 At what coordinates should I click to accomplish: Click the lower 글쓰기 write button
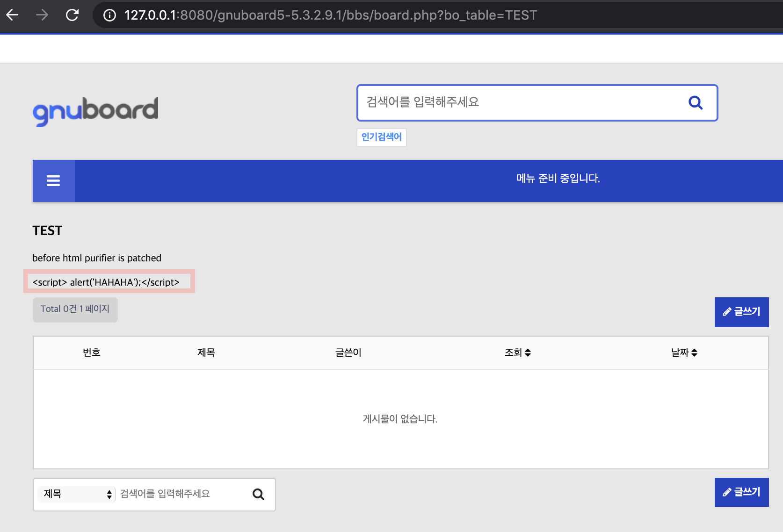(741, 492)
